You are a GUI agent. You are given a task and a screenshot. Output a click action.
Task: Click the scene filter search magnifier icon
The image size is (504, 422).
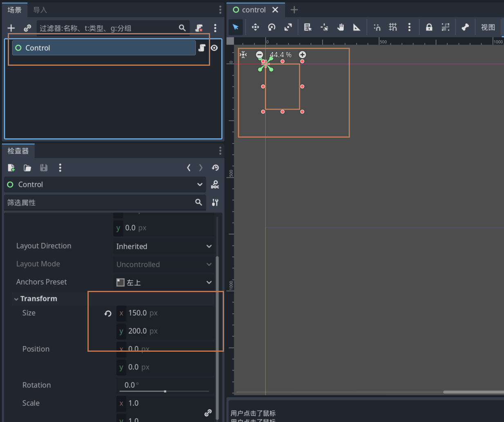[x=182, y=28]
